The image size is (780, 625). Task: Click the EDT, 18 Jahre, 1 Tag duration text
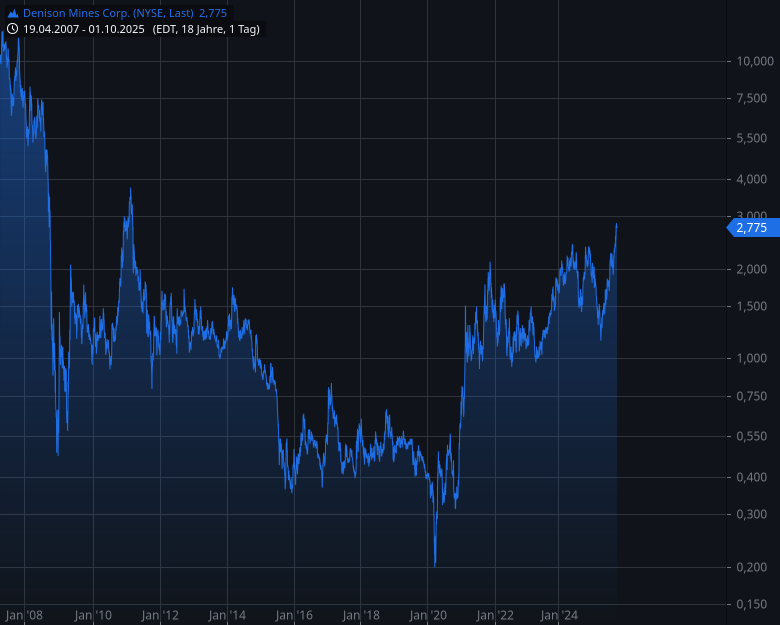(206, 29)
